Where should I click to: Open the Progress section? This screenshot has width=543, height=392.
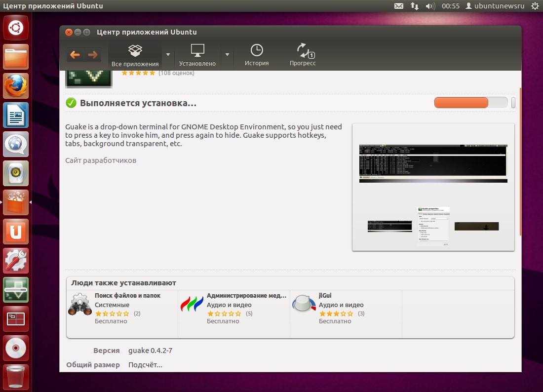pyautogui.click(x=303, y=55)
